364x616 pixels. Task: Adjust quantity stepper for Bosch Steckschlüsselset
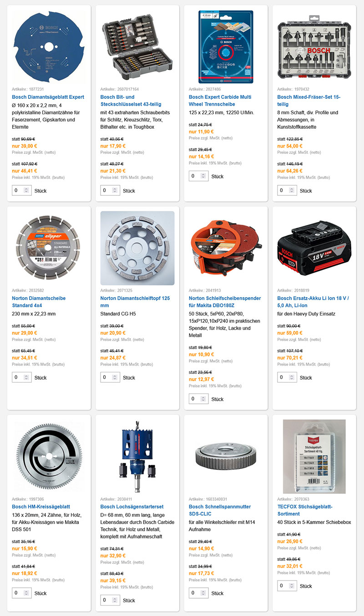click(x=115, y=190)
